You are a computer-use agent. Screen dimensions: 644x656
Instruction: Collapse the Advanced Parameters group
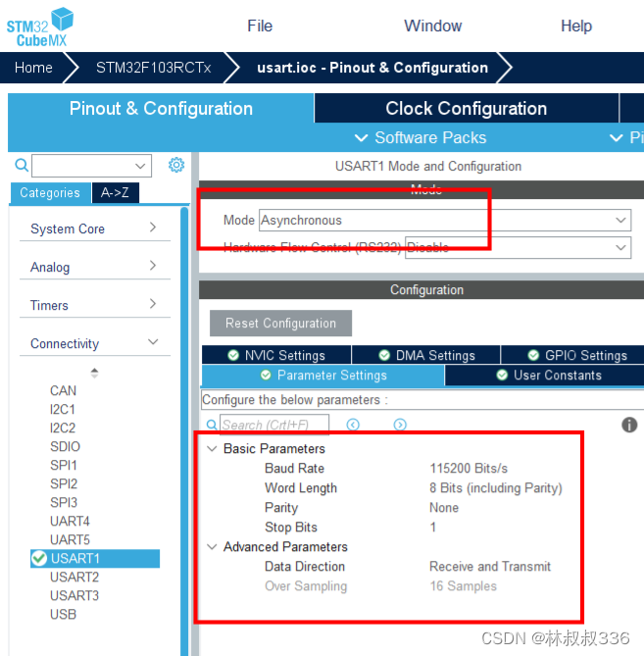[x=212, y=547]
